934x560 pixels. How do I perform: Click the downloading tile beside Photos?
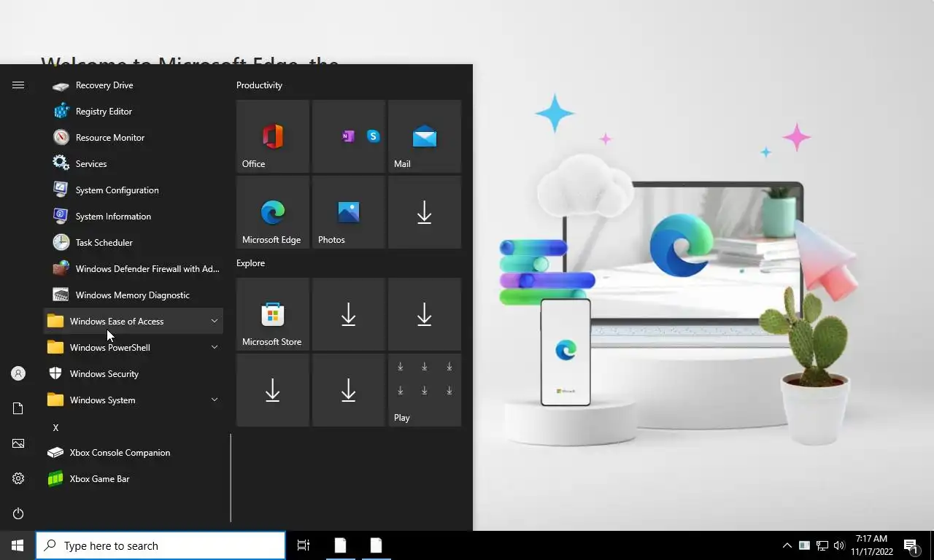point(425,212)
